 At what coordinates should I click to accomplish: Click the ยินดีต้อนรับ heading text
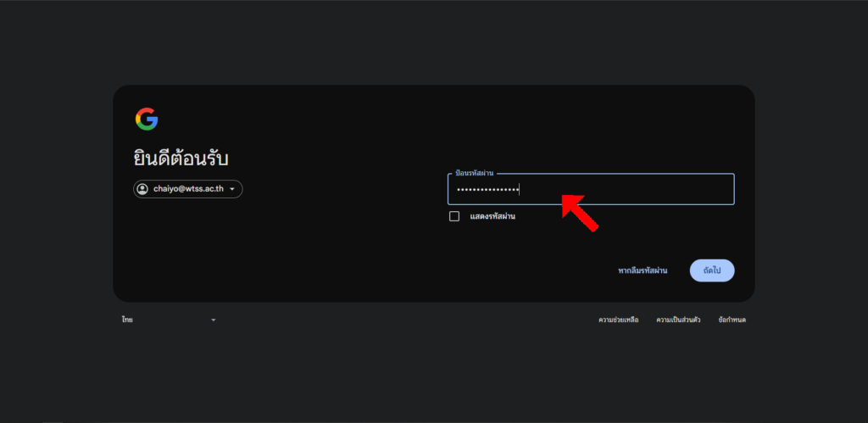(x=181, y=159)
